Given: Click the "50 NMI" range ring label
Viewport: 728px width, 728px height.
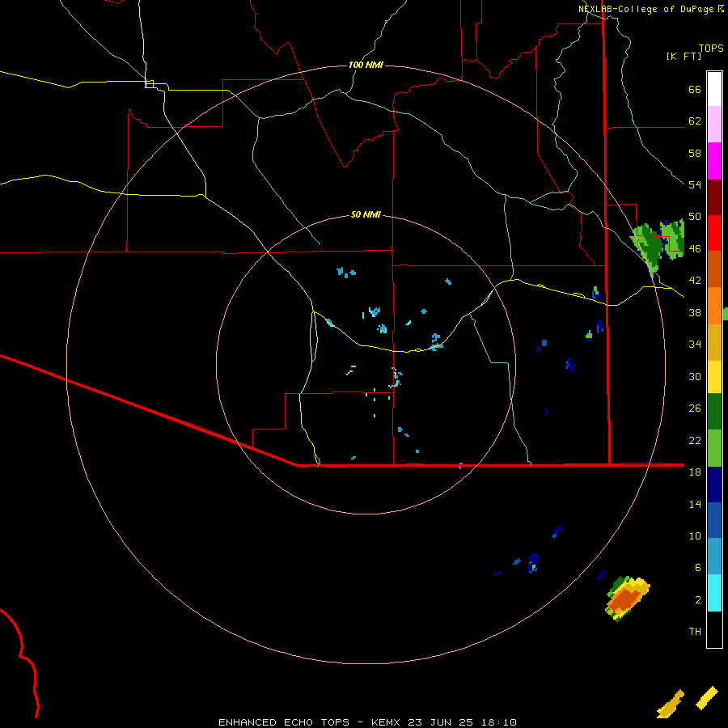Looking at the screenshot, I should point(366,214).
